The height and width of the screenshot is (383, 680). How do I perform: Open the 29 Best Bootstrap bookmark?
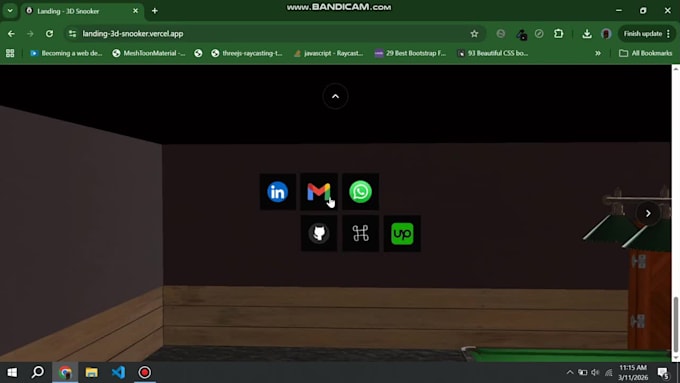(410, 53)
